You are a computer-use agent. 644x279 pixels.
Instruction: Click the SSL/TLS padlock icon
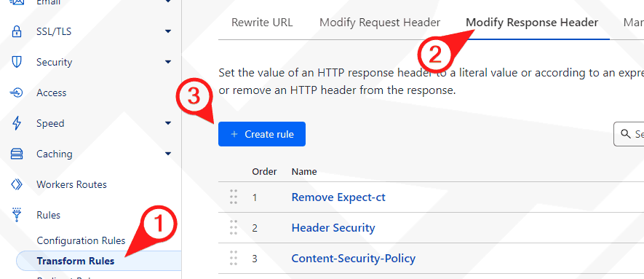click(17, 31)
